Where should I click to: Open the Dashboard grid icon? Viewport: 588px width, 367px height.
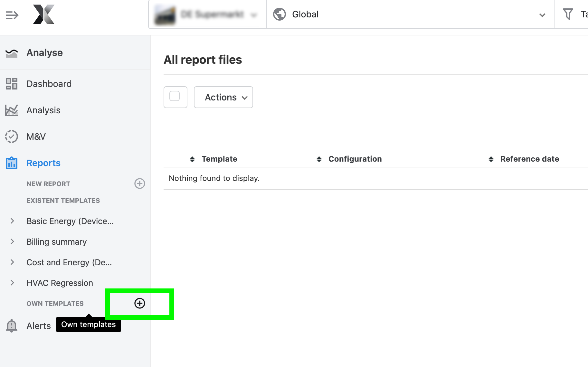[12, 84]
